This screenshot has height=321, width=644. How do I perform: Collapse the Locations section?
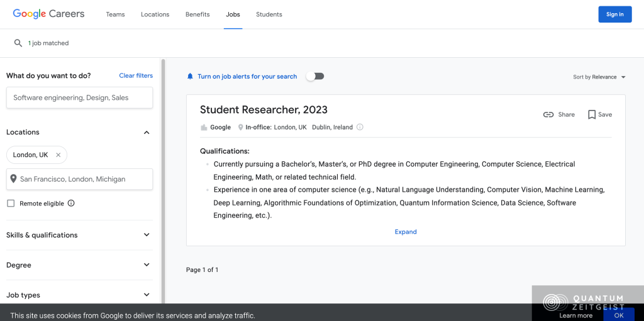pyautogui.click(x=147, y=133)
